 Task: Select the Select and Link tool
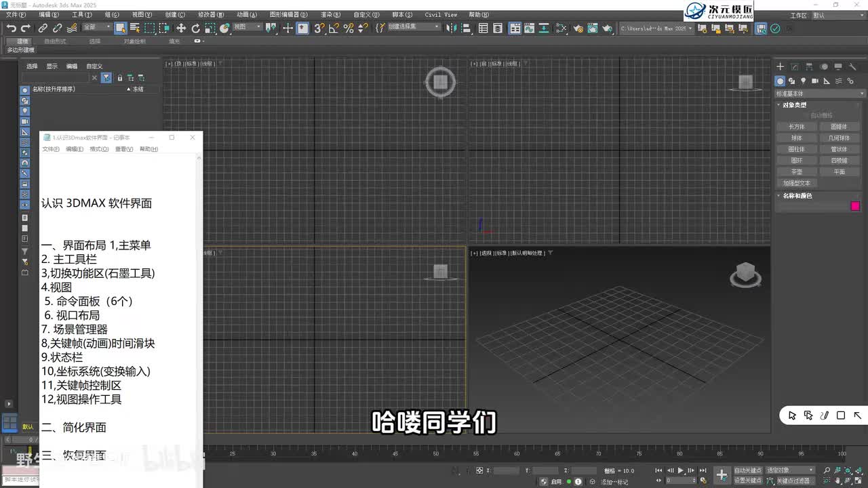(x=42, y=28)
